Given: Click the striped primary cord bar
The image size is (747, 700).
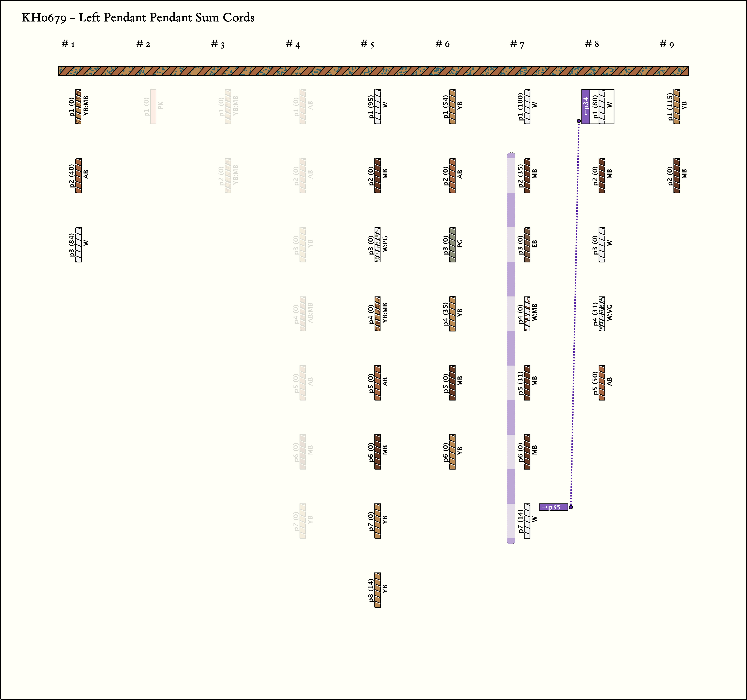Looking at the screenshot, I should pos(373,71).
